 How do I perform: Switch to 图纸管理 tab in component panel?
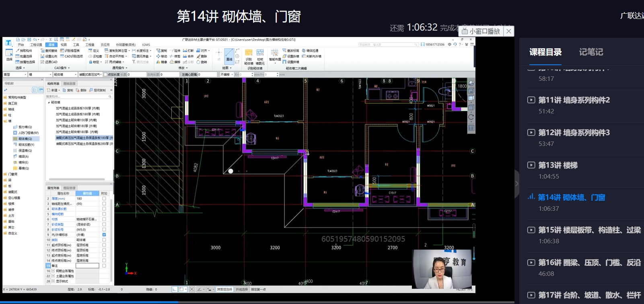click(70, 84)
